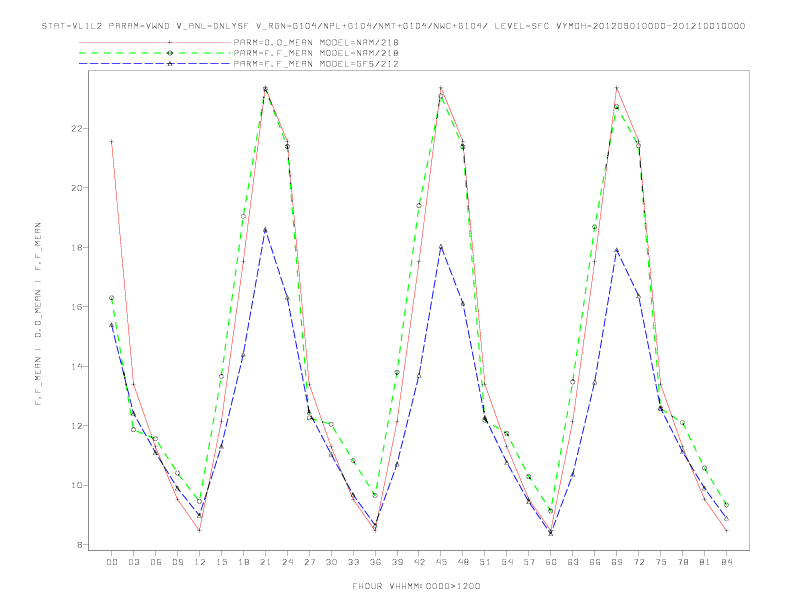Click the x-axis forecast hour label 57
The width and height of the screenshot is (792, 612).
[x=529, y=562]
